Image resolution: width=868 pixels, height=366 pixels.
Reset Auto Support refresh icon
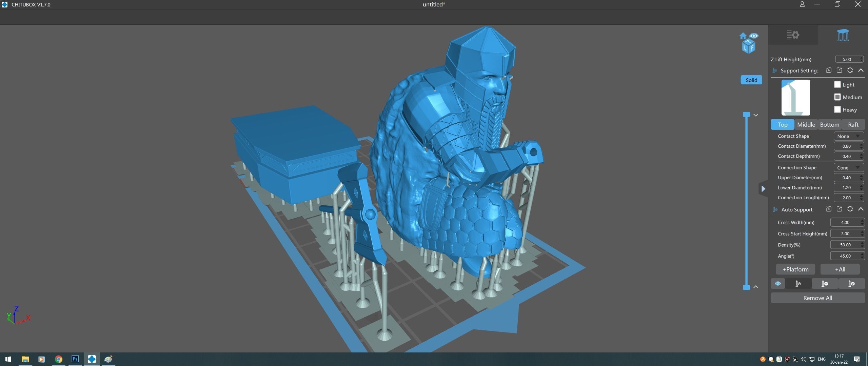click(850, 209)
